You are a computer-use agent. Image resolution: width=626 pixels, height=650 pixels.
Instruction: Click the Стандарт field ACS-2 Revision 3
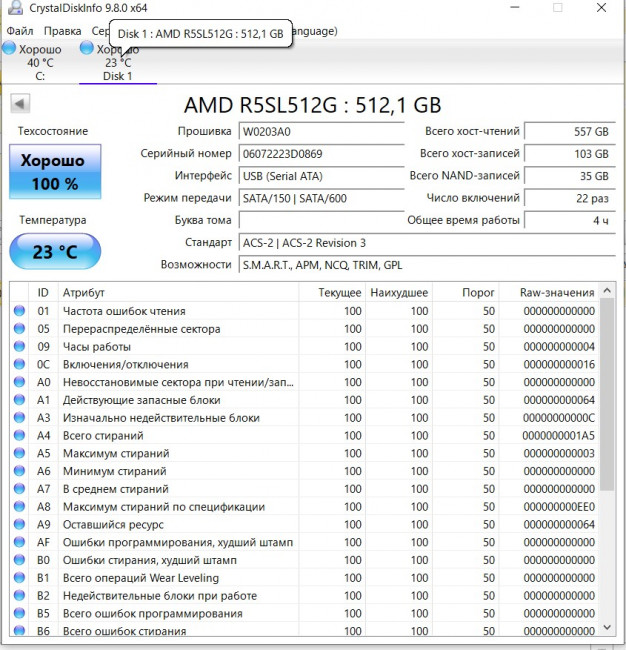[x=427, y=243]
